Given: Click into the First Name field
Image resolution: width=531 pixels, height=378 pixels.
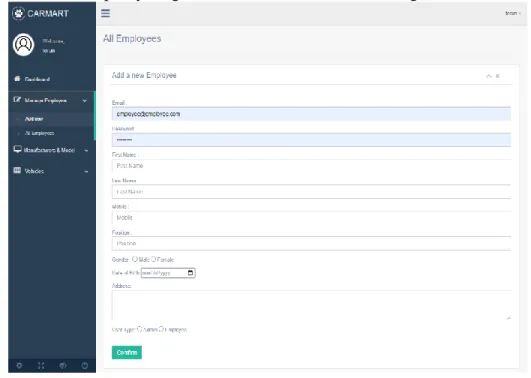Looking at the screenshot, I should (311, 166).
